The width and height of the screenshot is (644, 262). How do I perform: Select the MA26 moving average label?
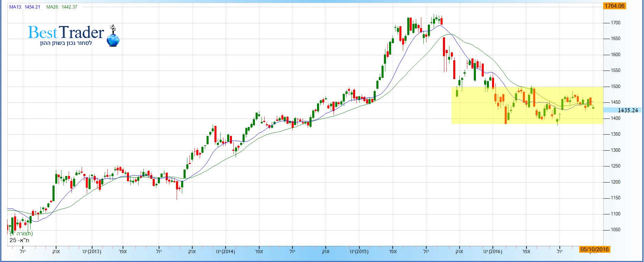62,7
